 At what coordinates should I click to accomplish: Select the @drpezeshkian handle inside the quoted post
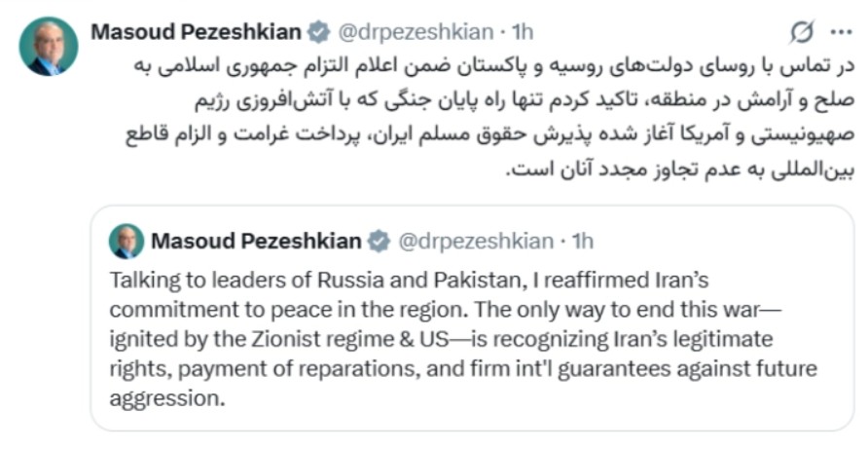click(x=473, y=240)
